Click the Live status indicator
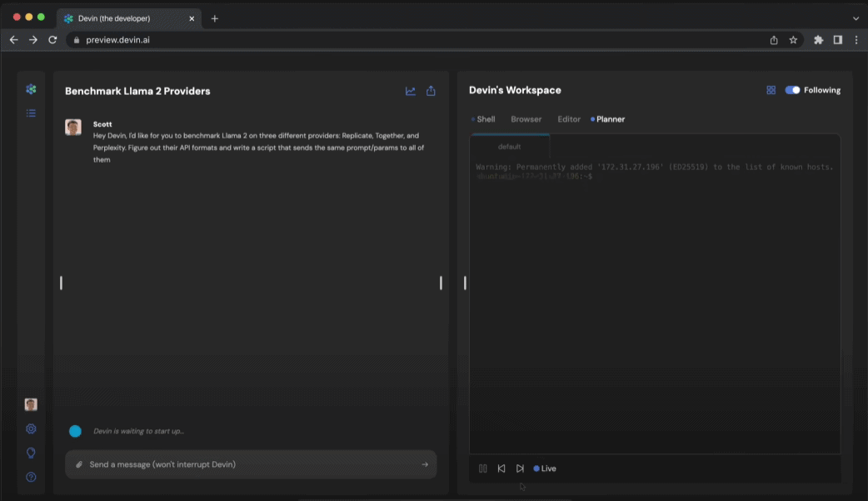 (545, 468)
